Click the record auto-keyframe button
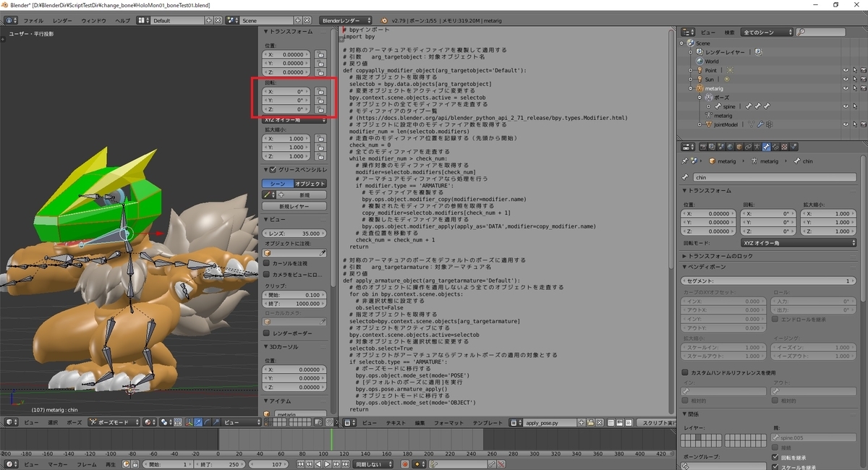The width and height of the screenshot is (868, 470). click(x=404, y=463)
